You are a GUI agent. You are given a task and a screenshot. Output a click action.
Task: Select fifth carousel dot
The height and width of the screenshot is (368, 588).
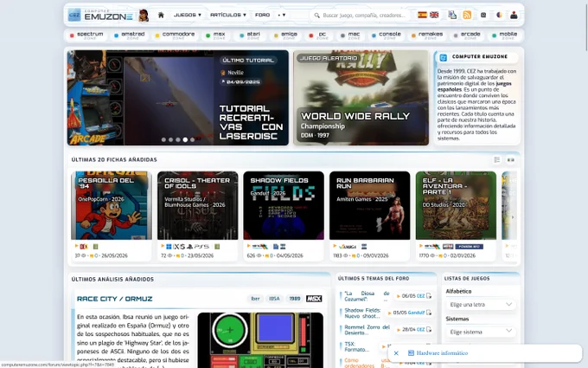click(x=192, y=139)
